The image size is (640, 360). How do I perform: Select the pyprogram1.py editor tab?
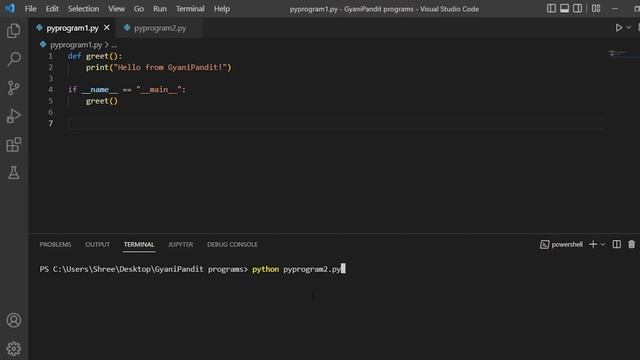72,28
